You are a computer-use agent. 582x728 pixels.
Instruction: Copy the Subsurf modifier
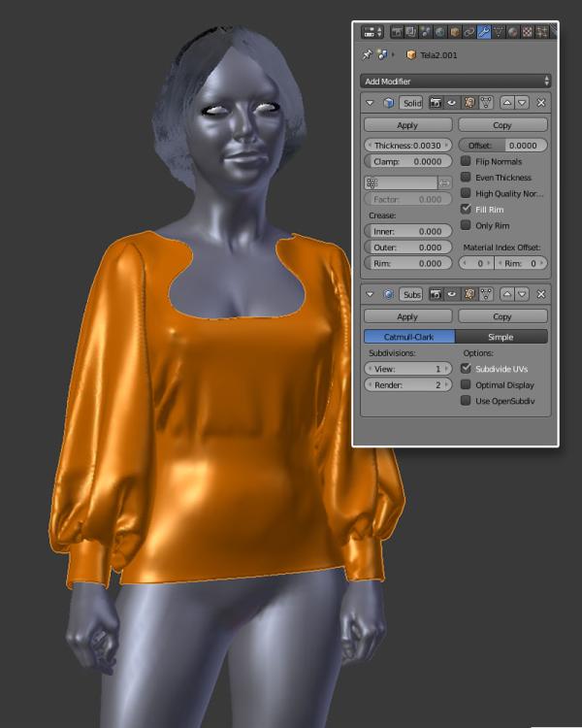502,315
